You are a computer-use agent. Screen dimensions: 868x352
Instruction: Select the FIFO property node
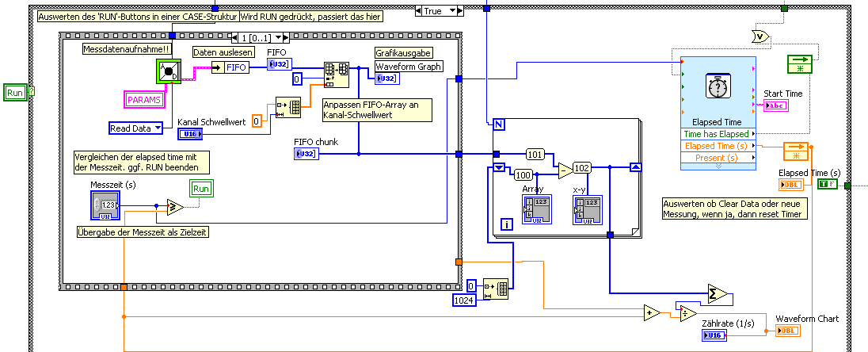coord(229,68)
